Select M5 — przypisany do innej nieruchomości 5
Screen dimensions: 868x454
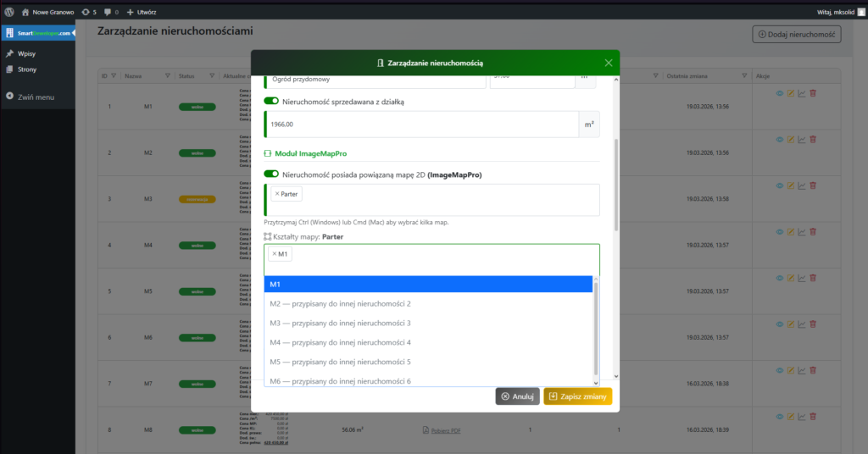(428, 362)
